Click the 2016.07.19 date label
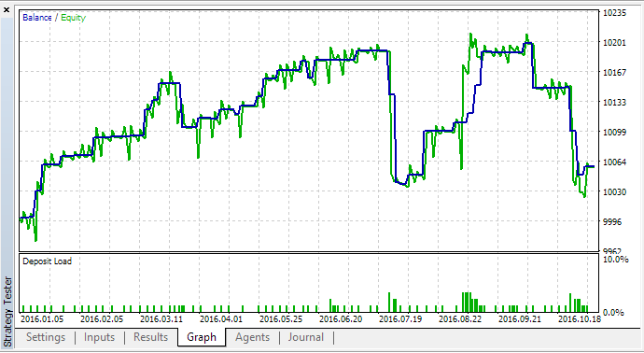Screen dimensions: 644x353 tap(400, 319)
